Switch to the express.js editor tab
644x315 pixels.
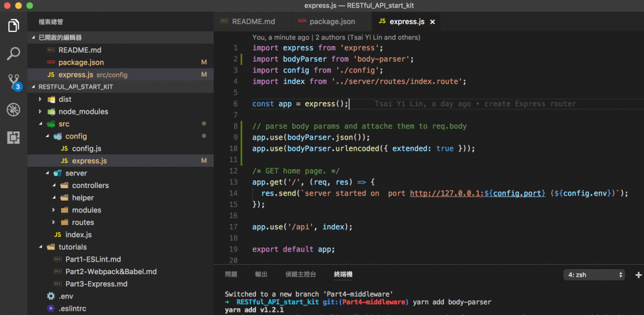(406, 22)
